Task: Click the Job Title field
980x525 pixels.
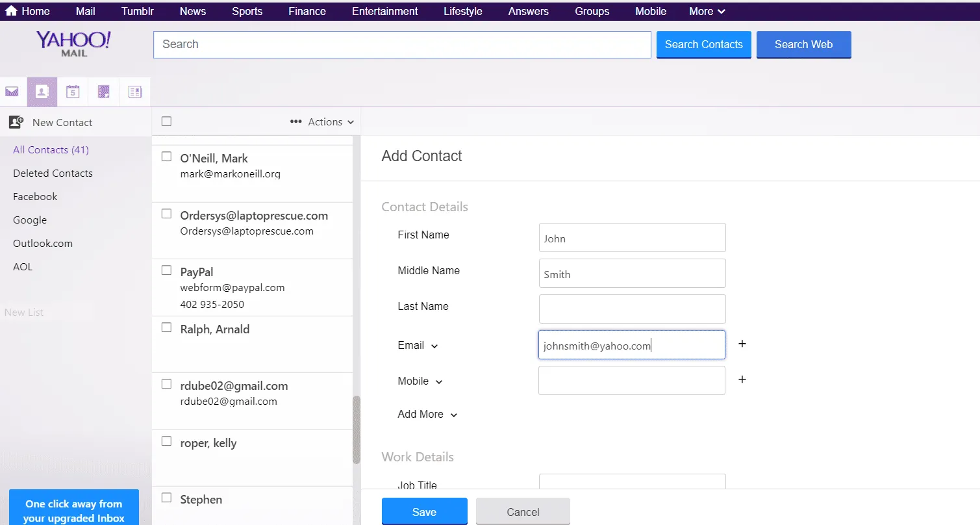Action: coord(632,481)
